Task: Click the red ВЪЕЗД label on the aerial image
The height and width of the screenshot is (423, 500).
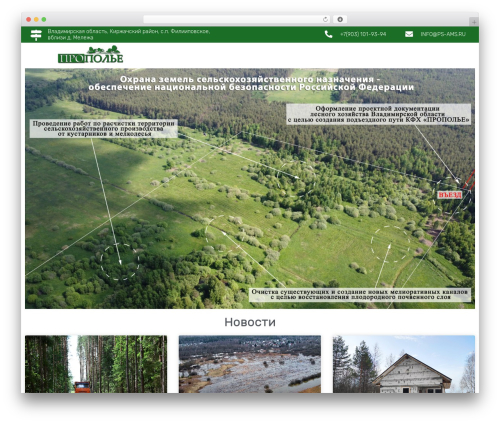Action: pyautogui.click(x=450, y=195)
